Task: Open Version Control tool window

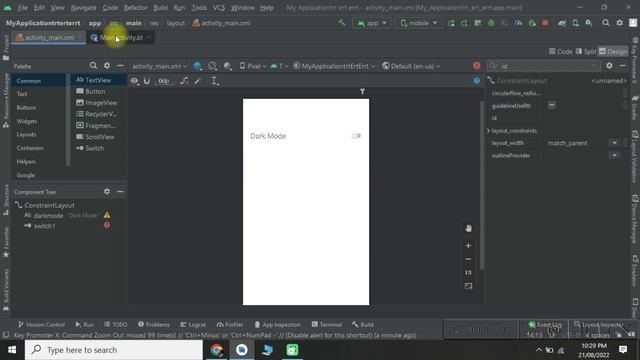Action: [41, 324]
